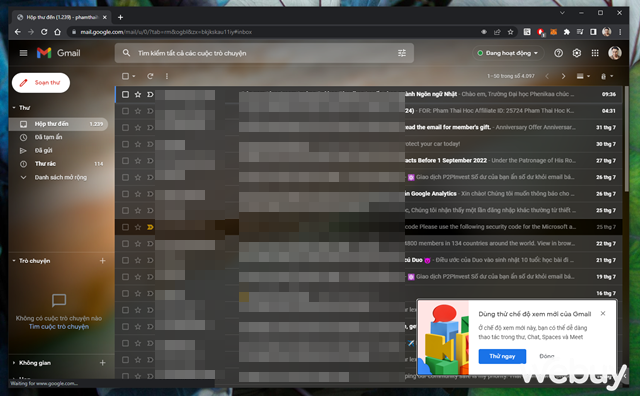This screenshot has width=640, height=396.
Task: Tick the 30 thg 7 email checkbox
Action: coord(125,144)
